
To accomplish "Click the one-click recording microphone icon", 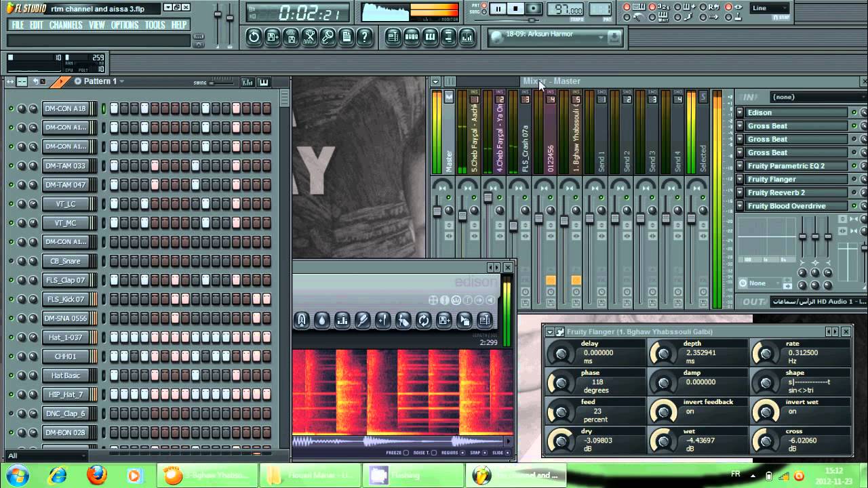I will point(328,37).
